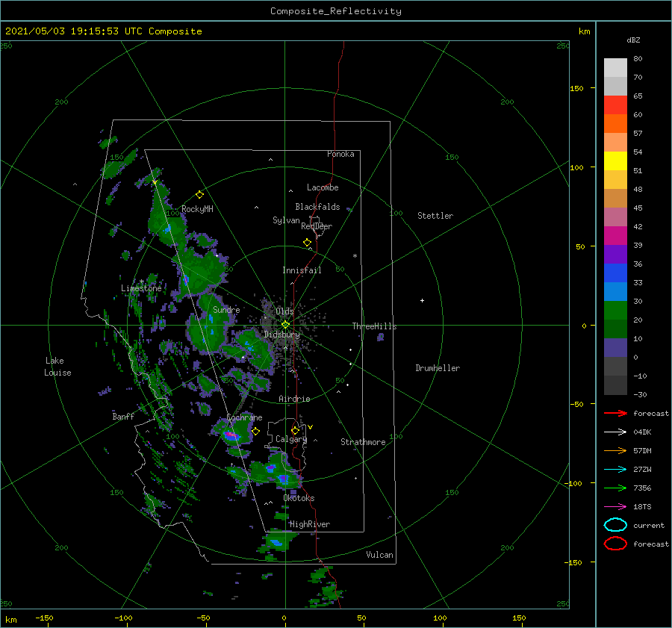Click the yellow diamond marker near Cochrane
Viewport: 672px width, 628px height.
click(x=256, y=432)
